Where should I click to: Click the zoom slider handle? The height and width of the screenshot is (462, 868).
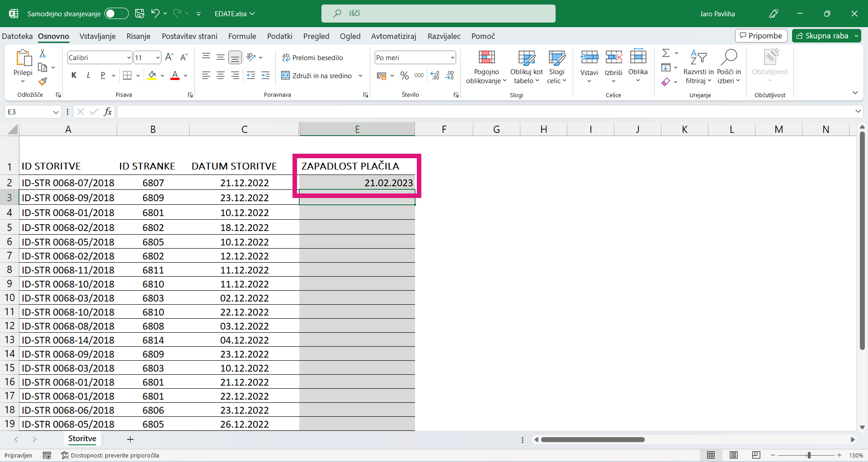809,455
